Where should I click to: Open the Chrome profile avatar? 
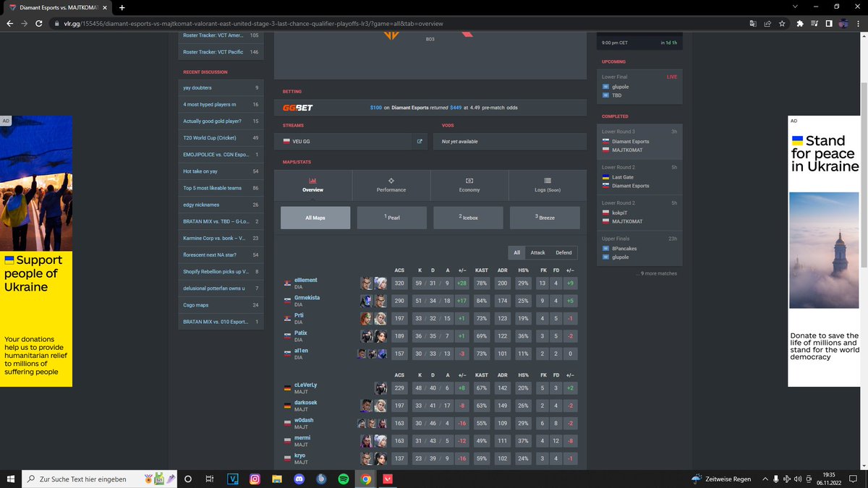843,23
